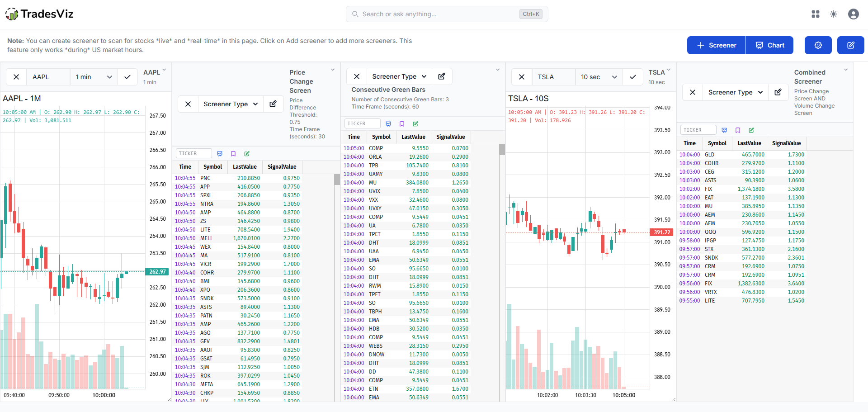Open the green edit icon in the Combined Screener panel

coord(752,130)
